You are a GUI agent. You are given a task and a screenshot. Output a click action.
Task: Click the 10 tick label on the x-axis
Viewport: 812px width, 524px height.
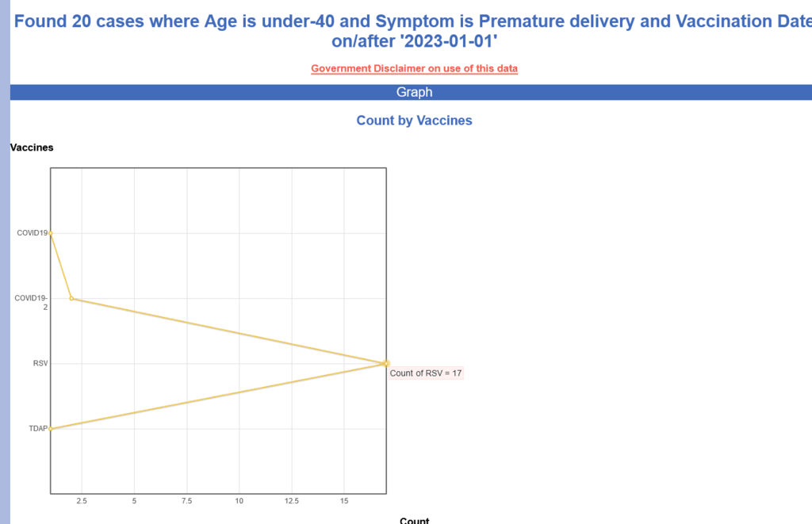coord(239,501)
